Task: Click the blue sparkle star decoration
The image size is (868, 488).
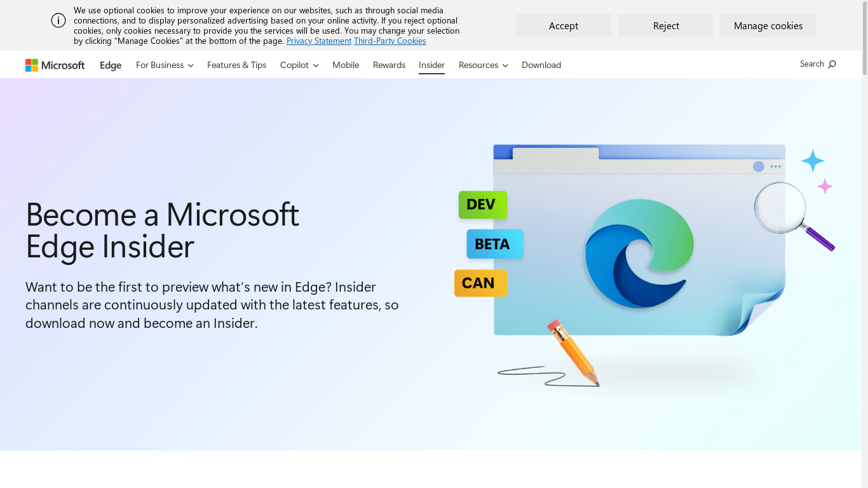Action: [812, 161]
